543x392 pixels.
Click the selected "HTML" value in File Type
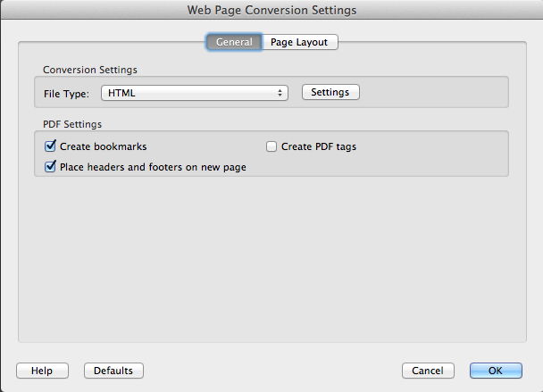[x=121, y=93]
